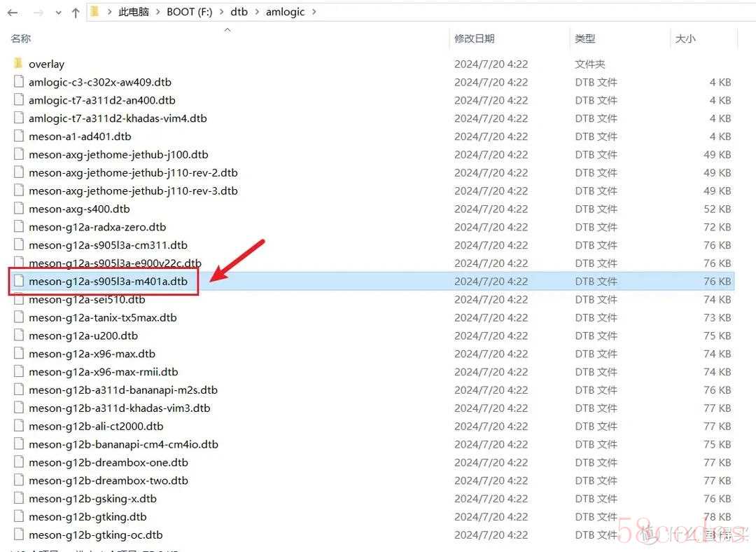Select file name meson-g12b-gtking-oc.dtb

pyautogui.click(x=95, y=535)
